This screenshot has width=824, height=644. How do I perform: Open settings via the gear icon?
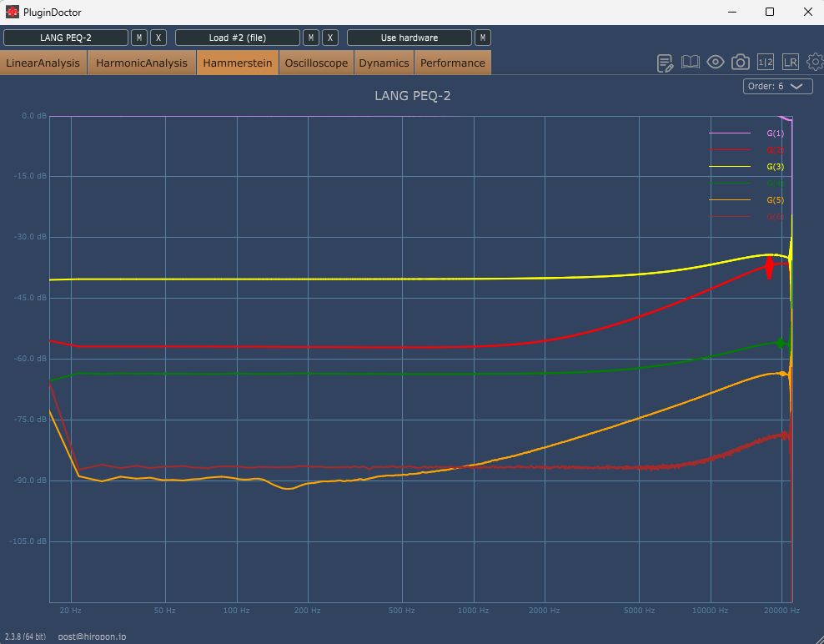tap(815, 63)
